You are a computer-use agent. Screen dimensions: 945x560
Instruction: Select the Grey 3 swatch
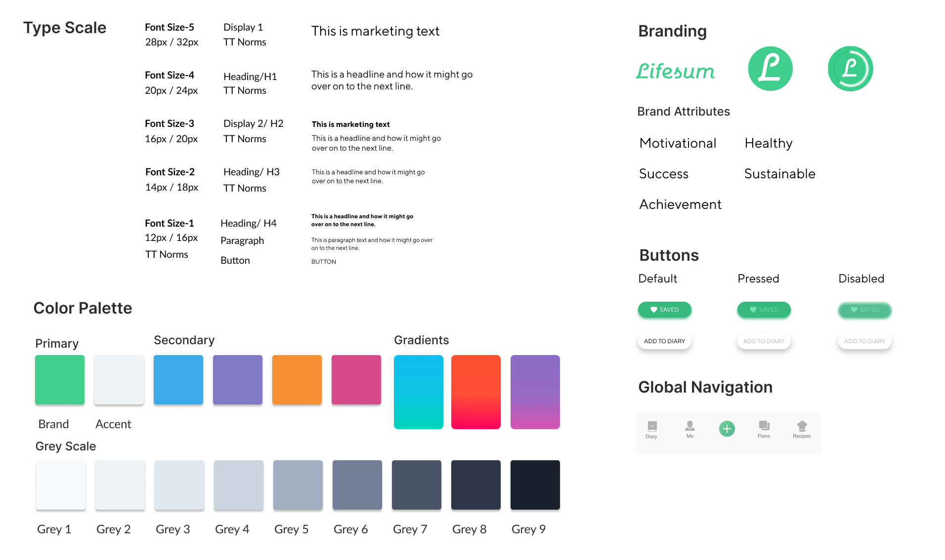179,485
